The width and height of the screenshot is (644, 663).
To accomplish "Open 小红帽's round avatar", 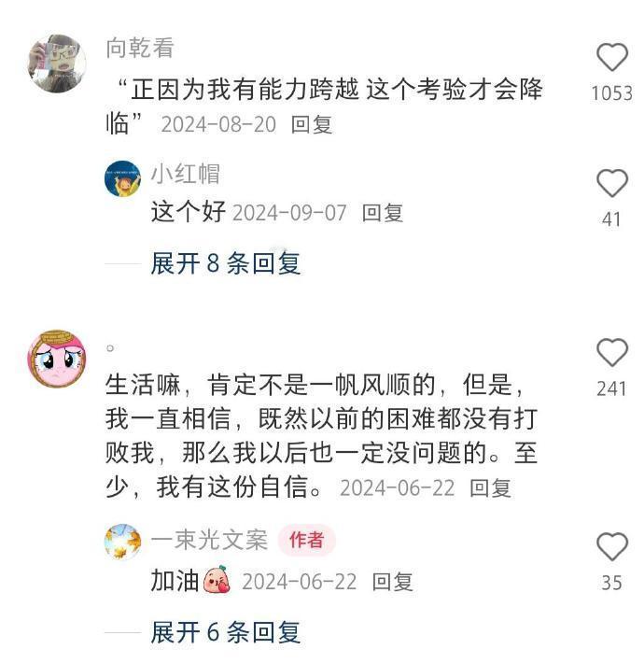I will [x=122, y=179].
